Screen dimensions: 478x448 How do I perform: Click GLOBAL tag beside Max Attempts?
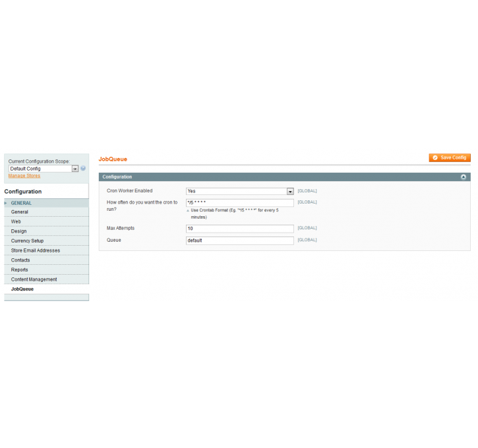[x=307, y=228]
